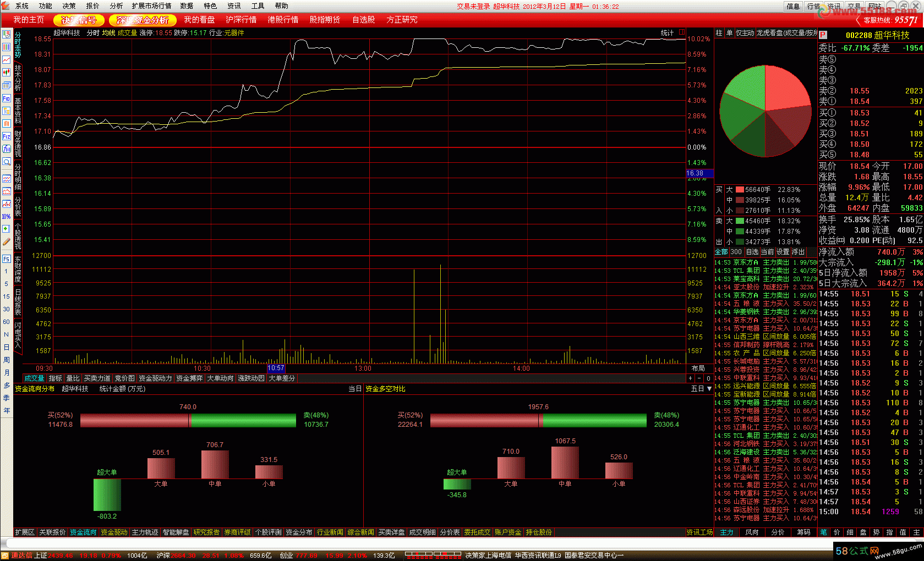Select the 30-minute period in left toolbar
924x561 pixels.
tap(6, 309)
